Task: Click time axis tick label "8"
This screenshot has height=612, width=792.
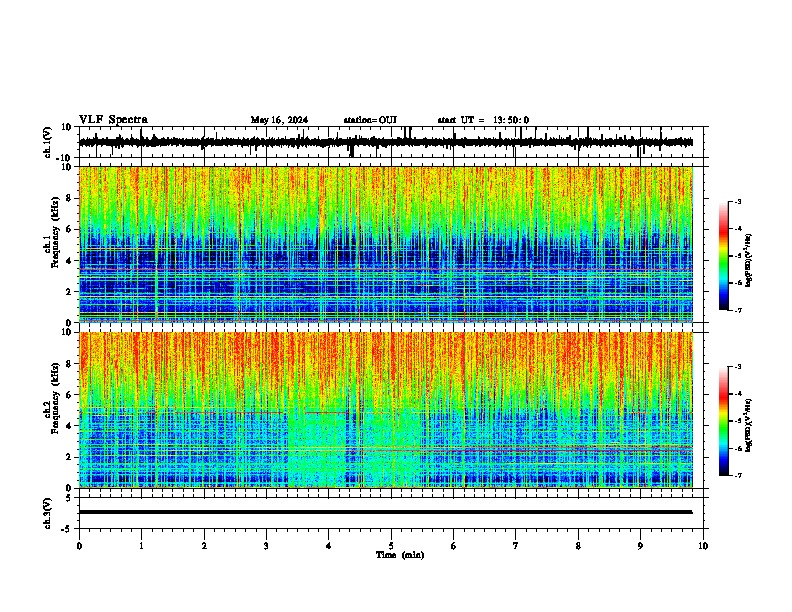Action: pyautogui.click(x=578, y=546)
